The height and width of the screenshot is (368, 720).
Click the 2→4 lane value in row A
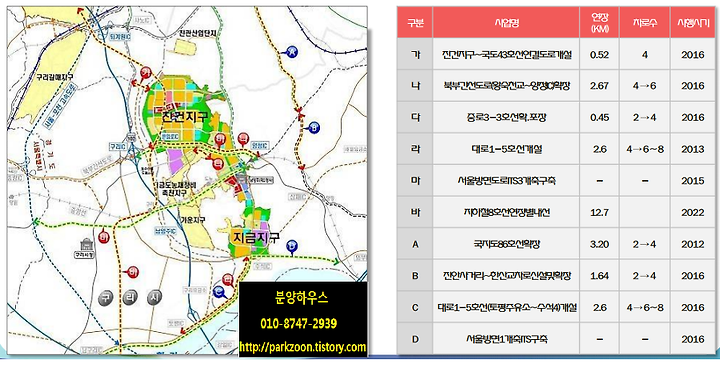(x=644, y=244)
